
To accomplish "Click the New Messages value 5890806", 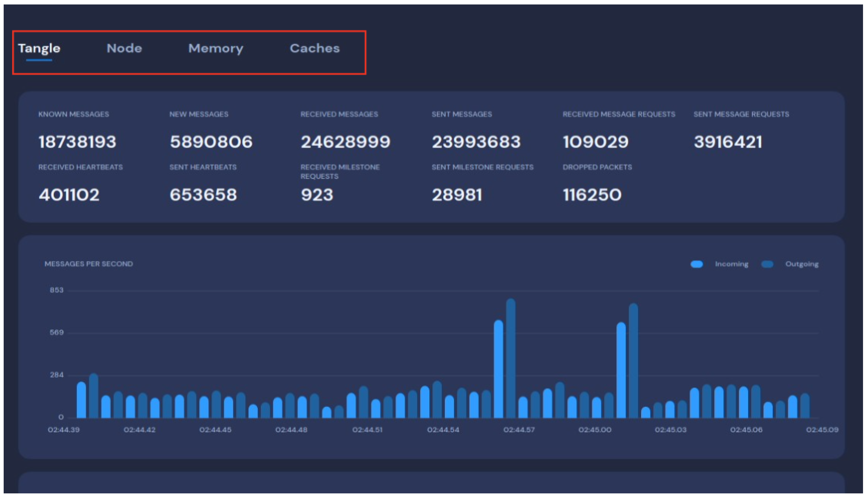I will tap(211, 142).
